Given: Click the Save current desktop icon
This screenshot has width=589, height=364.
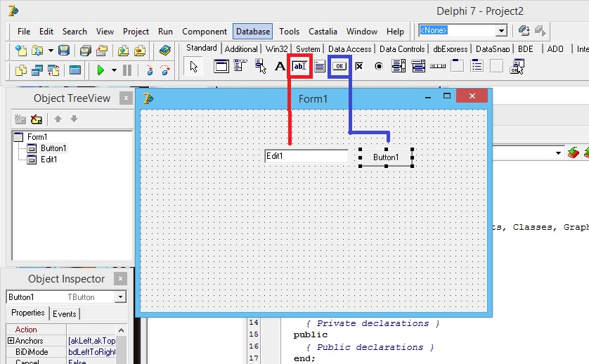Looking at the screenshot, I should click(524, 30).
